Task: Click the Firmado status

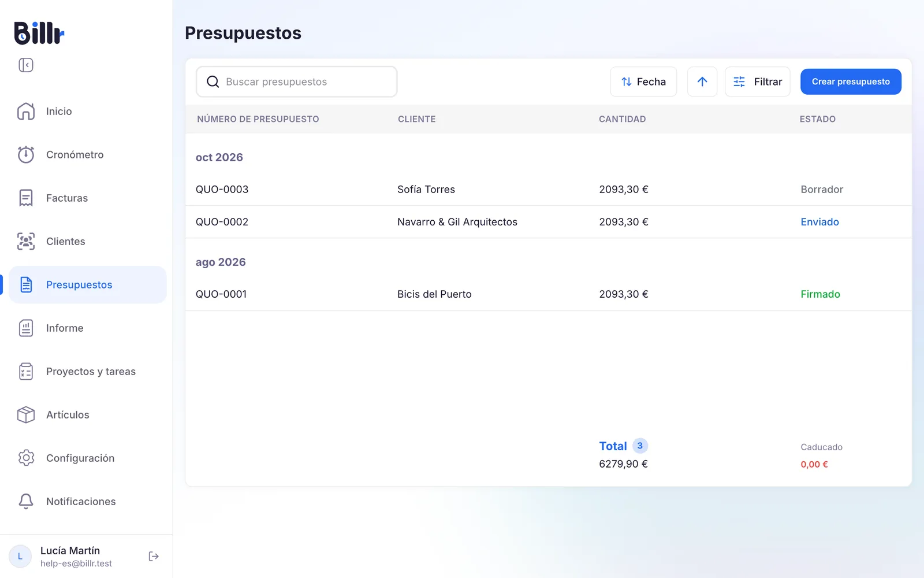Action: tap(820, 294)
